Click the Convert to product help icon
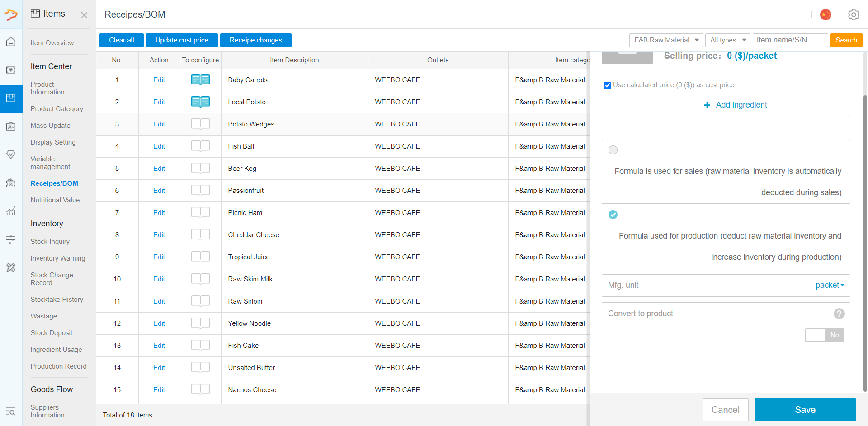Screen dimensions: 868x426 [x=839, y=314]
